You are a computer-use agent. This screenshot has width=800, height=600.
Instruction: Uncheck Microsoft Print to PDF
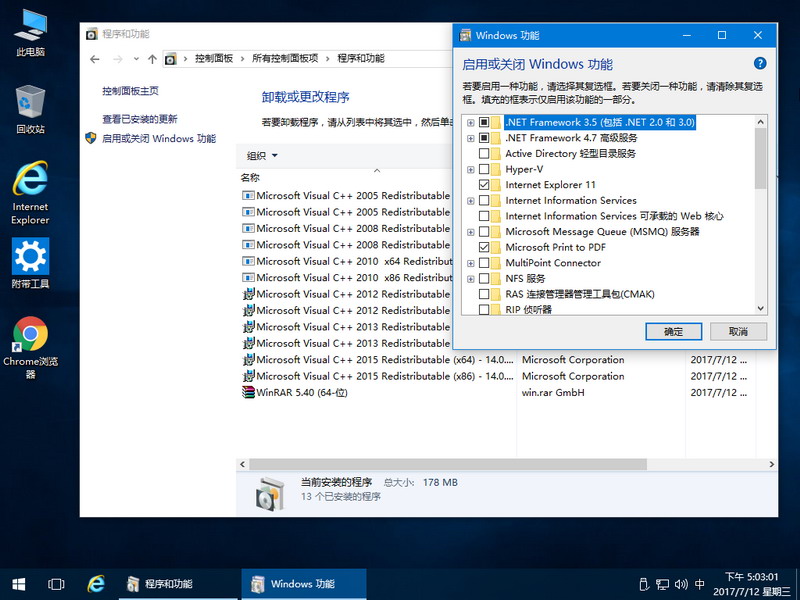484,247
